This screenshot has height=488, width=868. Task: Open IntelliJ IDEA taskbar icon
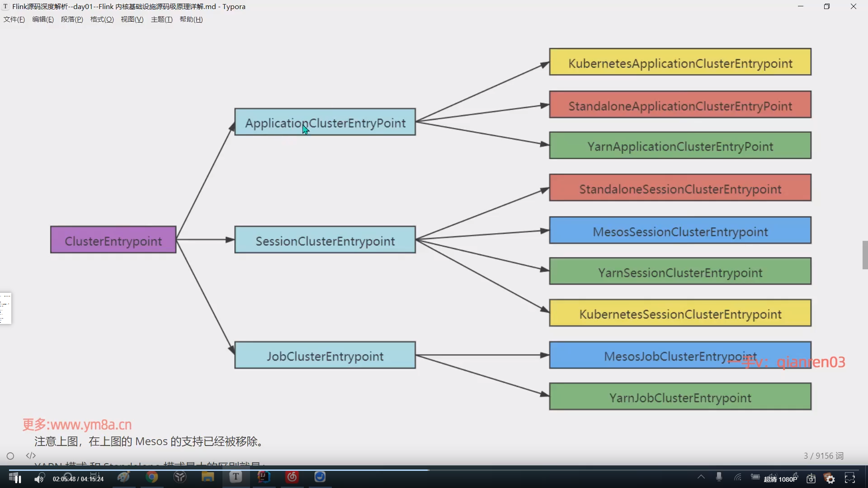click(264, 477)
